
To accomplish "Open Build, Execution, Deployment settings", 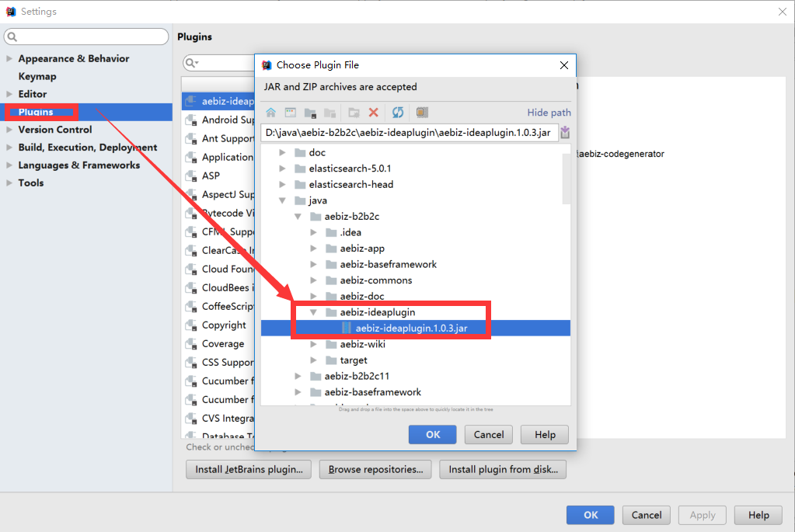I will pyautogui.click(x=88, y=148).
